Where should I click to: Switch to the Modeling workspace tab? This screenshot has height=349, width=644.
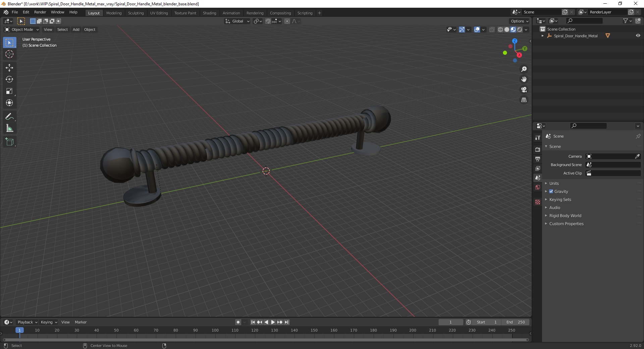coord(114,13)
